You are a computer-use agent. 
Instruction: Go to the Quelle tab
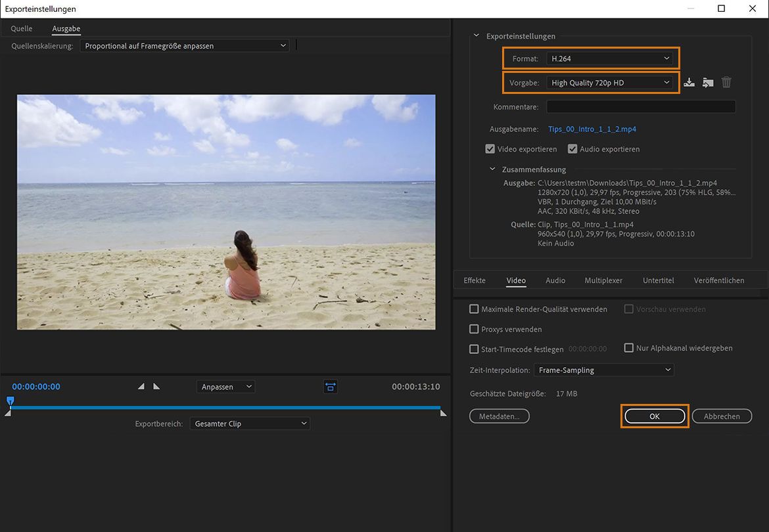tap(21, 28)
